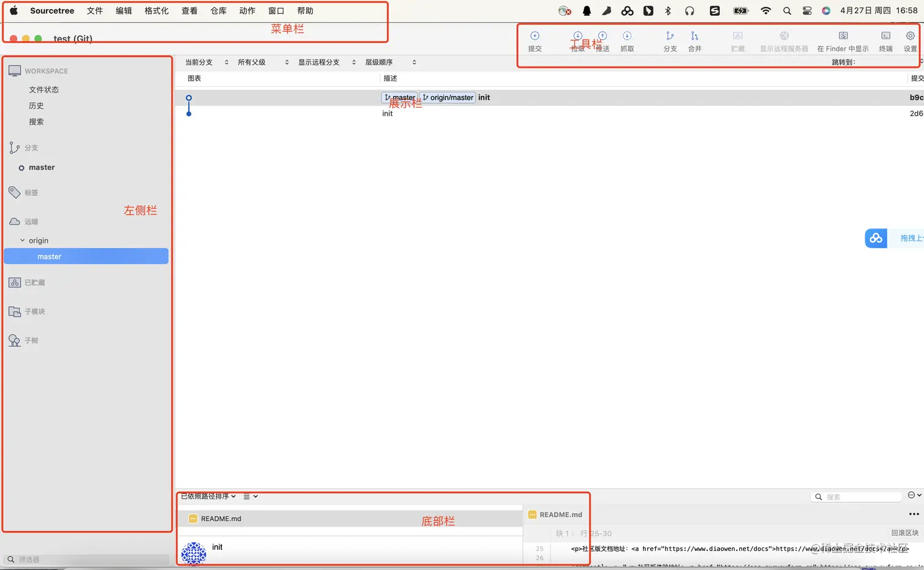The width and height of the screenshot is (924, 570).
Task: Open macOS Spotlight search icon
Action: point(787,11)
